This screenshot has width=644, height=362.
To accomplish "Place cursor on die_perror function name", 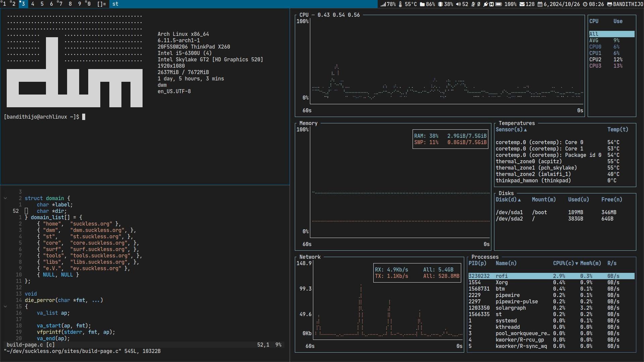I will coord(40,300).
